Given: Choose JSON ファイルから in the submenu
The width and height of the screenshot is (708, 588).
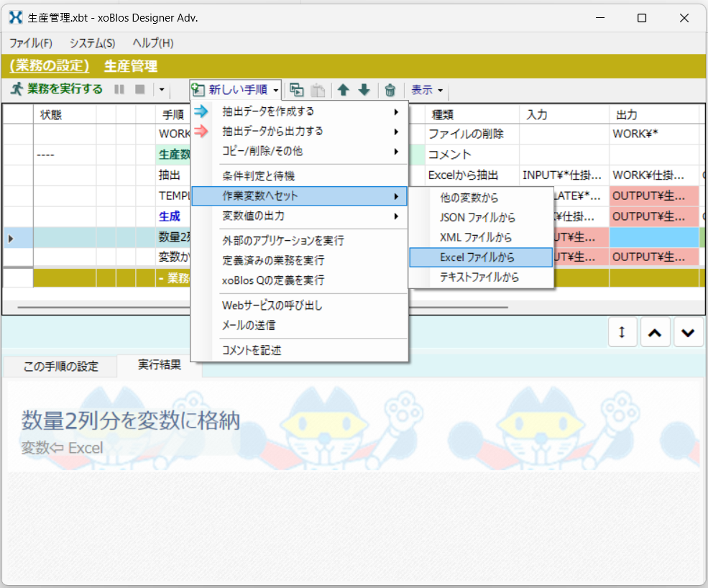Looking at the screenshot, I should pyautogui.click(x=481, y=218).
